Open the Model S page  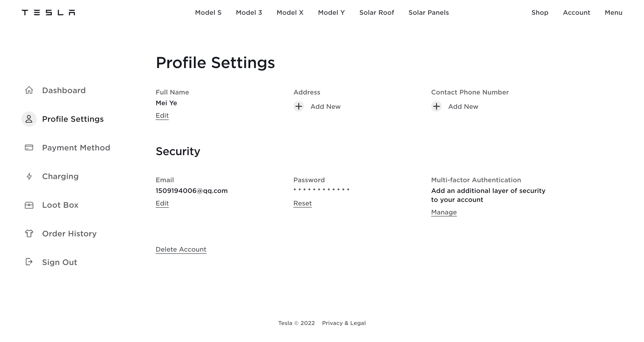tap(208, 13)
